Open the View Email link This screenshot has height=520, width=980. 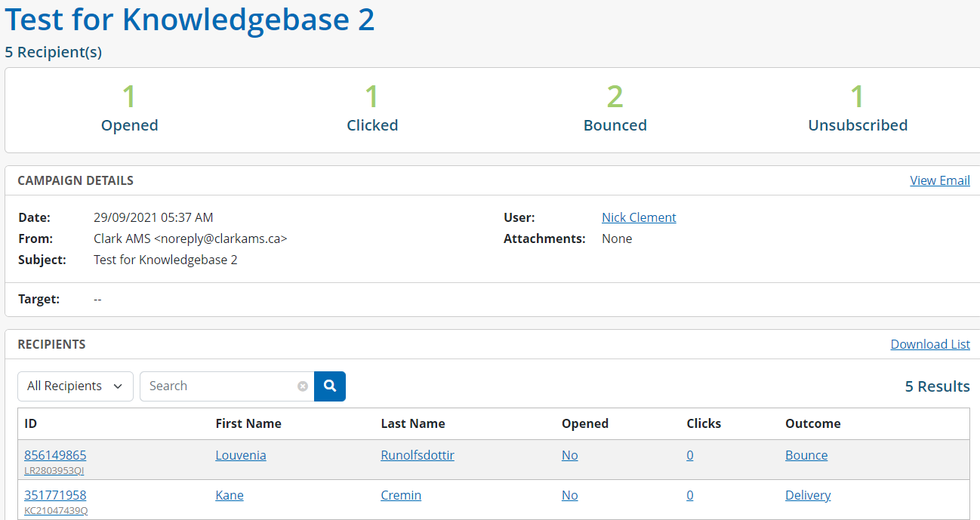(940, 180)
